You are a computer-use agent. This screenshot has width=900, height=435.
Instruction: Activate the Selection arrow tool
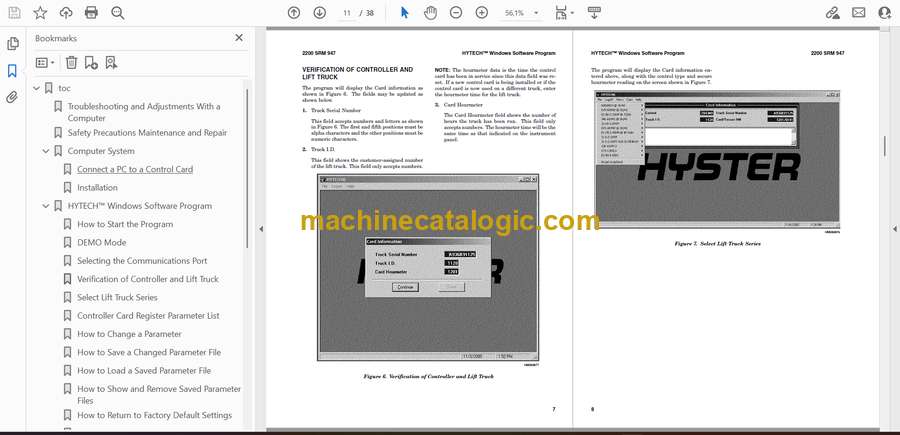click(x=405, y=13)
